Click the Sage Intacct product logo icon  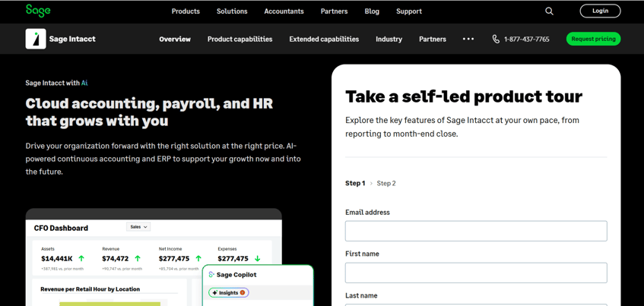click(36, 39)
